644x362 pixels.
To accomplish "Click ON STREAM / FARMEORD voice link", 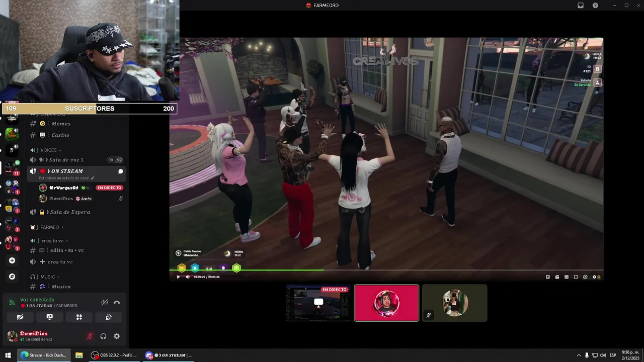I will click(x=49, y=306).
